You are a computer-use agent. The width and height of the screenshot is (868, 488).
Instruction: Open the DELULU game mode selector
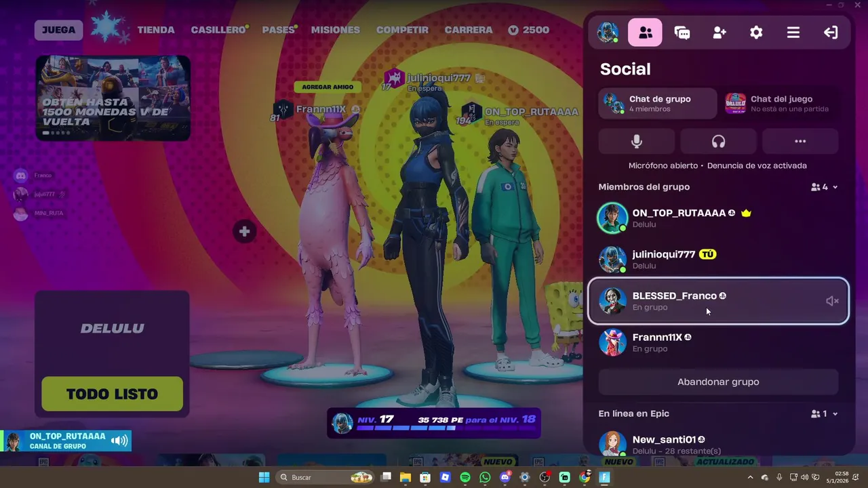[x=112, y=328]
